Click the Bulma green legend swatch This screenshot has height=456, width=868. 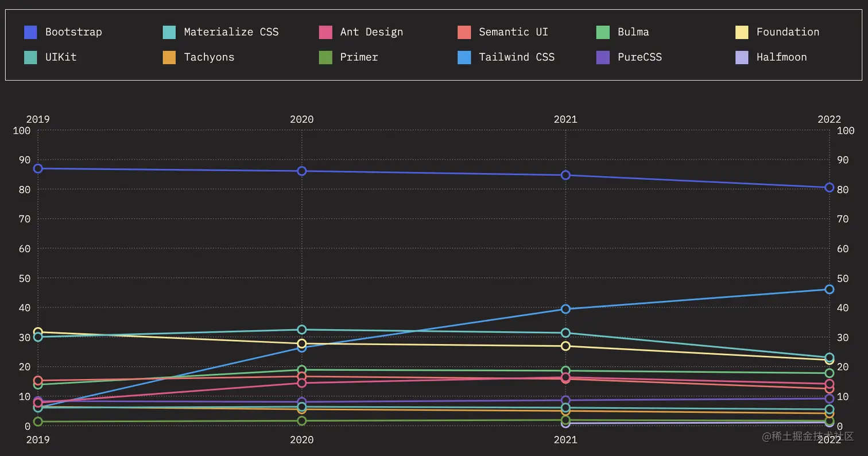(x=603, y=32)
